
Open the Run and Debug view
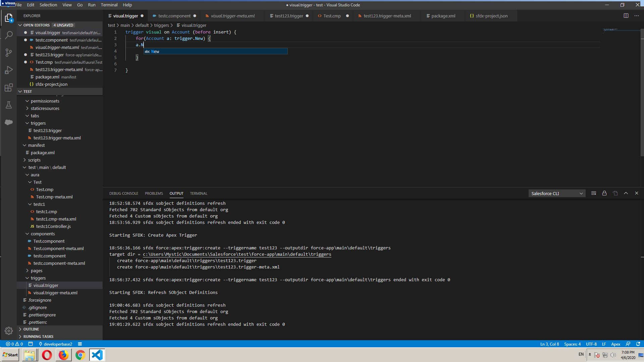[9, 70]
